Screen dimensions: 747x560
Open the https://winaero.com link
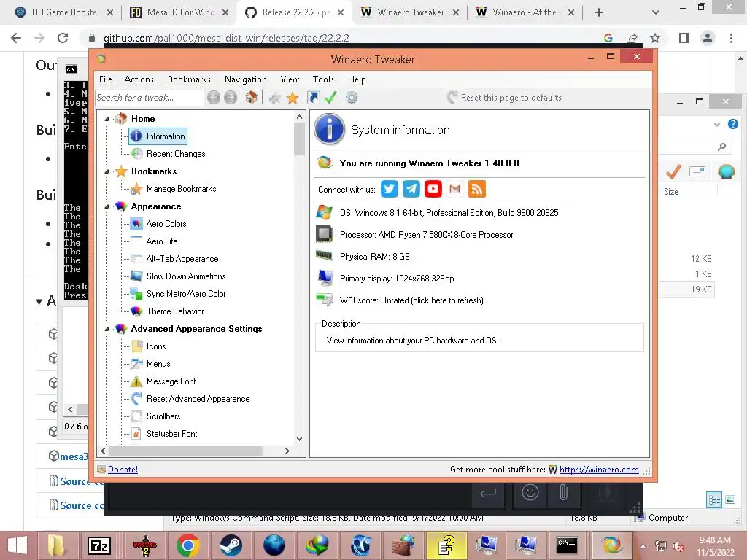599,470
